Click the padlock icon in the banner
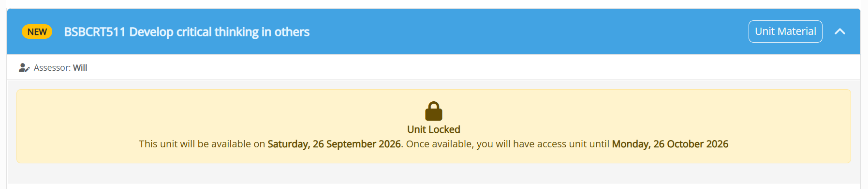868x189 pixels. (x=434, y=111)
